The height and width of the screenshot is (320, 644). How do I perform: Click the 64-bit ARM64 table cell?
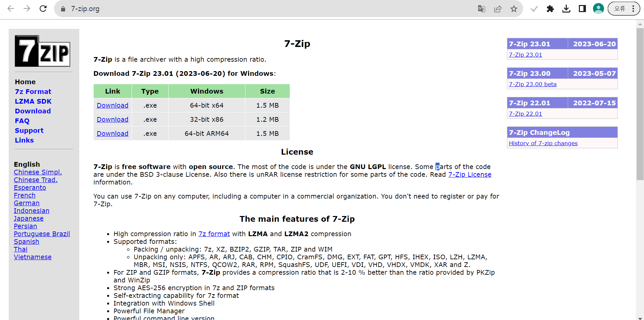[x=207, y=134]
